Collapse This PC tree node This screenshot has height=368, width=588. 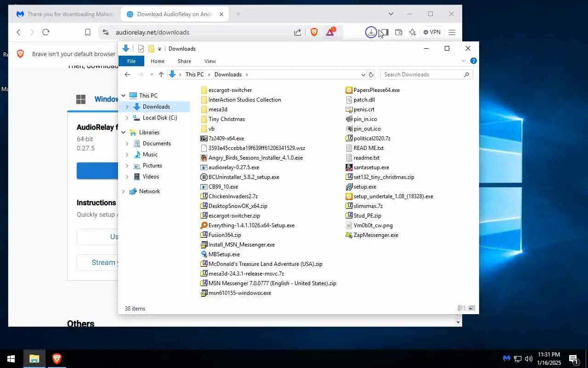(x=124, y=96)
